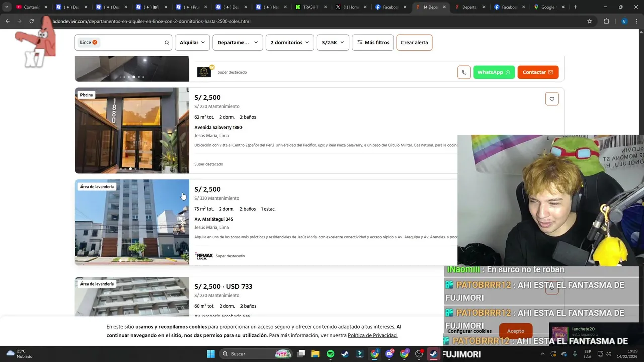Click the address bar URL

pyautogui.click(x=151, y=21)
